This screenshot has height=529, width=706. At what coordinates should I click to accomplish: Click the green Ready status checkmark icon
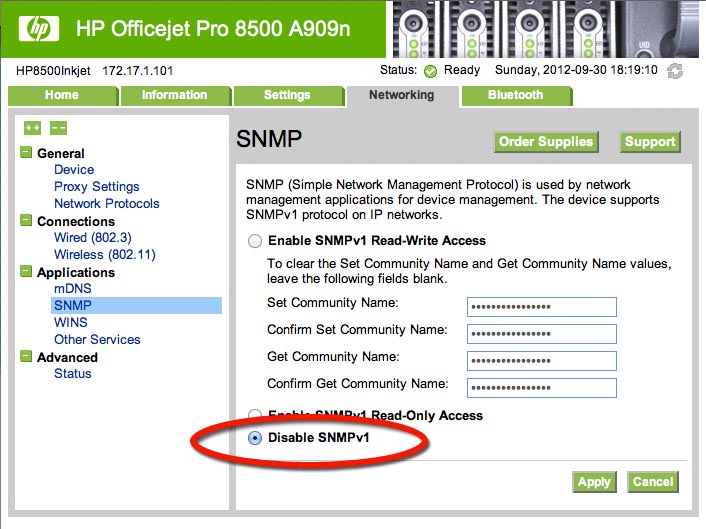tap(430, 71)
